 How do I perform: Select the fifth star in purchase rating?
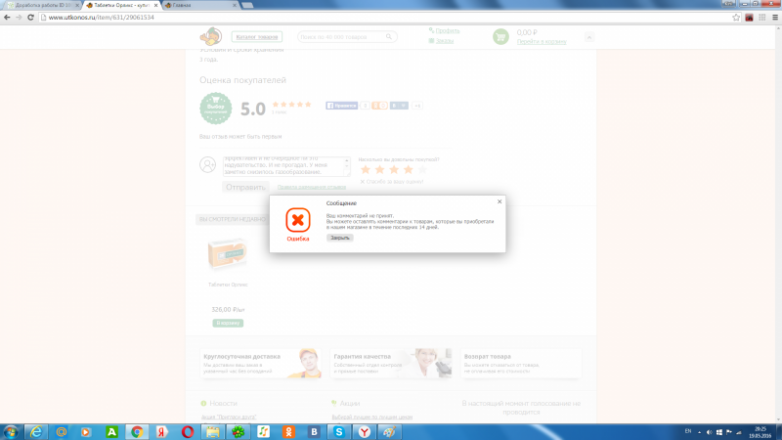[422, 170]
